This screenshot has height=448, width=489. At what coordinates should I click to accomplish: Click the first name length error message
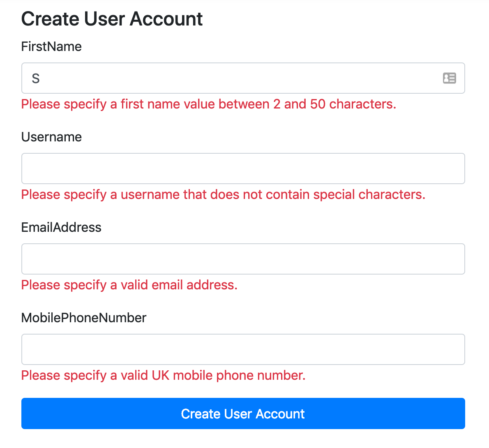[209, 104]
